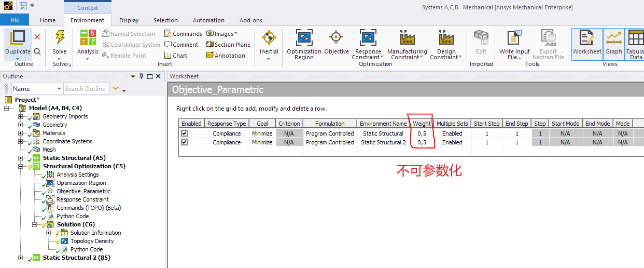The width and height of the screenshot is (644, 268).
Task: Collapse the Model (A4, B4, C4) node
Action: coord(7,108)
